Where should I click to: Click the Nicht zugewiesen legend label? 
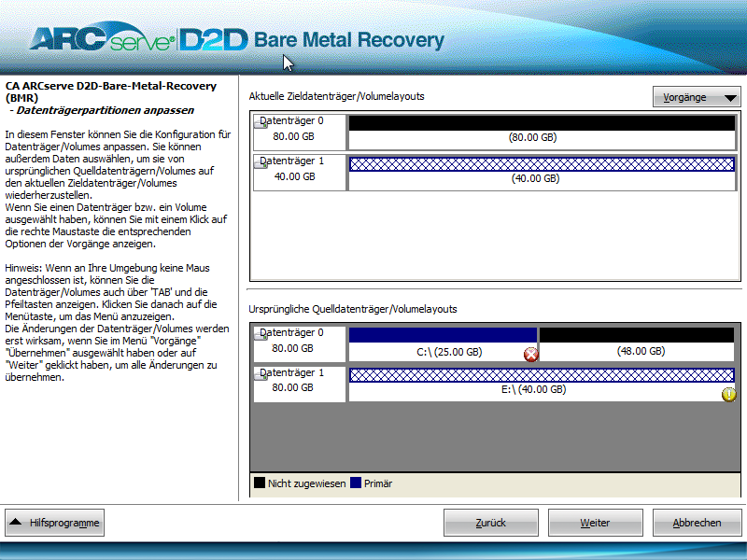[x=307, y=483]
